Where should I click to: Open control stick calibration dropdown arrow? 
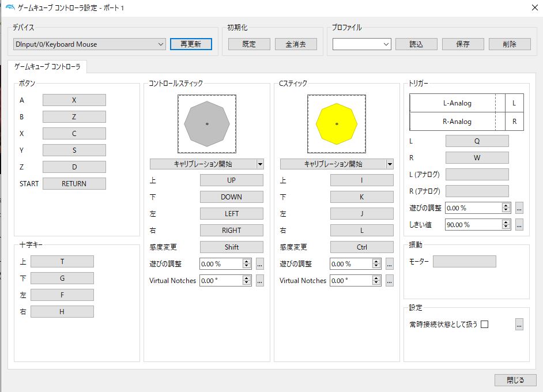[x=260, y=164]
